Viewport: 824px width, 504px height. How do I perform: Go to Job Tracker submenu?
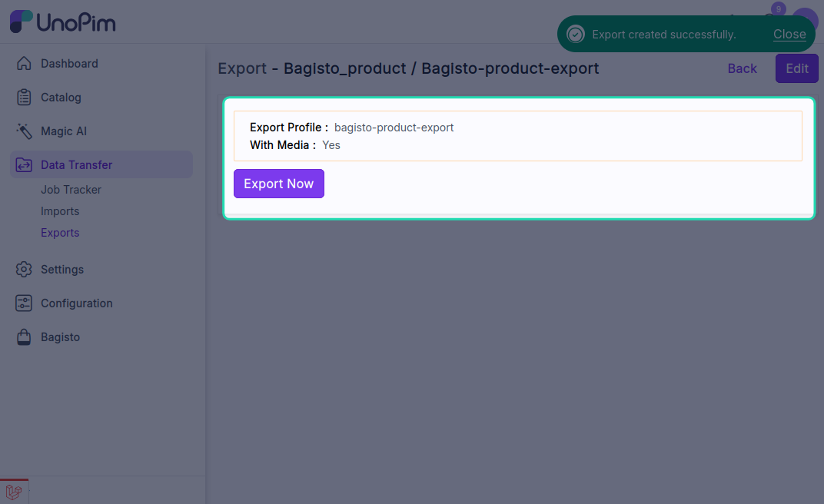[x=71, y=190]
